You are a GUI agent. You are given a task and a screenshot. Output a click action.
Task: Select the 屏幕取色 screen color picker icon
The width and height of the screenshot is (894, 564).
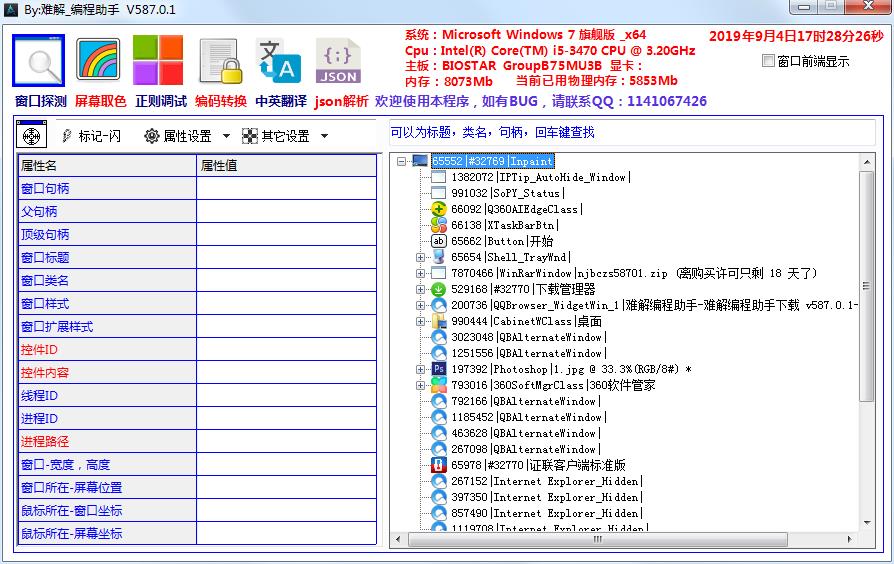(x=99, y=62)
